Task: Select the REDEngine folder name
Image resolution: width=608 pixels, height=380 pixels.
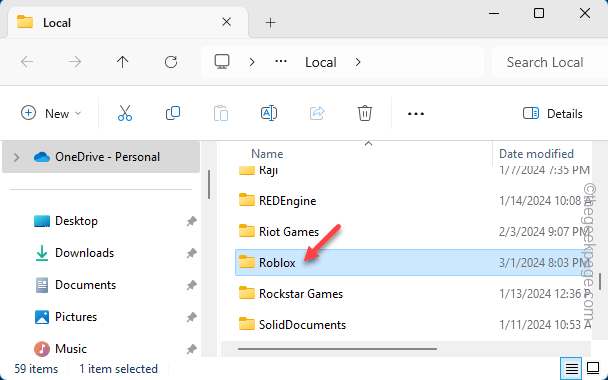Action: point(288,200)
